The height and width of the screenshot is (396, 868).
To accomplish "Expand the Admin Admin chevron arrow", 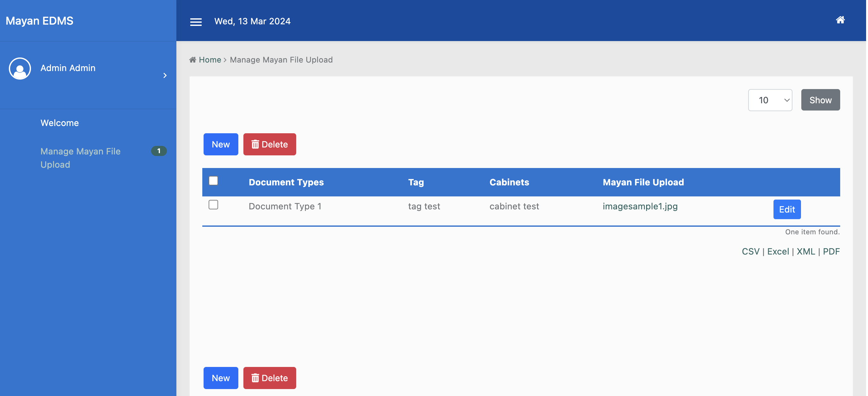I will coord(165,75).
